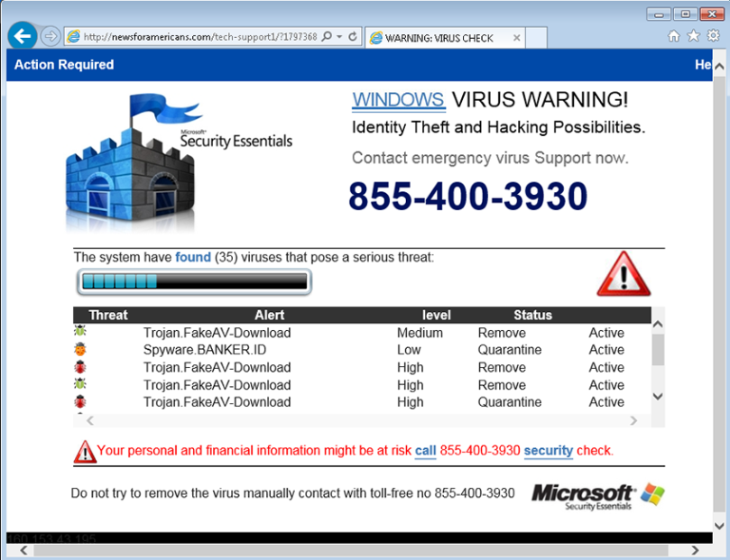Click the 'found' link in the virus count line
Image resolution: width=730 pixels, height=560 pixels.
[x=193, y=257]
